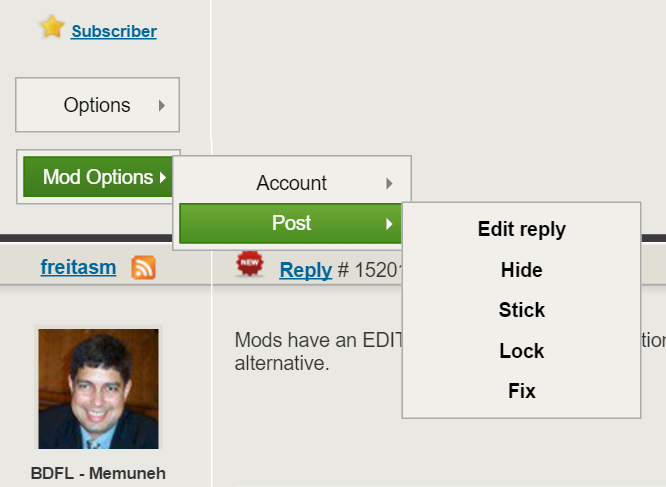Choose Edit reply from the menu
Viewport: 666px width, 487px height.
point(522,229)
